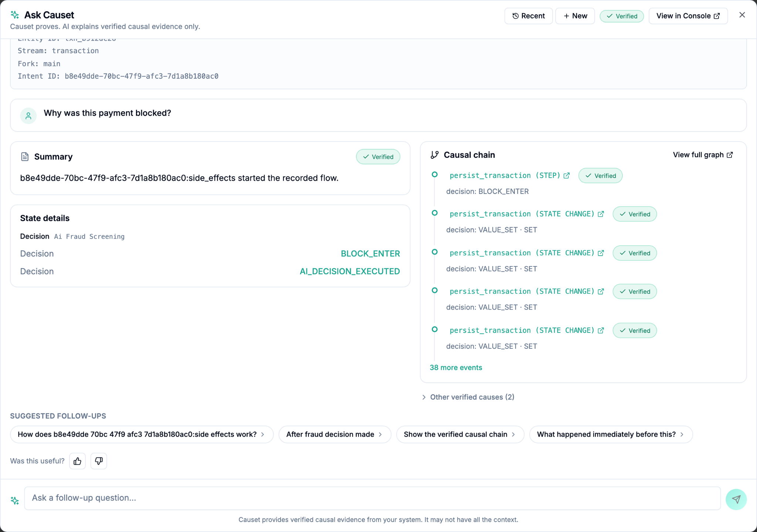Click the Verified badge in Summary card
Image resolution: width=757 pixels, height=532 pixels.
pos(378,157)
